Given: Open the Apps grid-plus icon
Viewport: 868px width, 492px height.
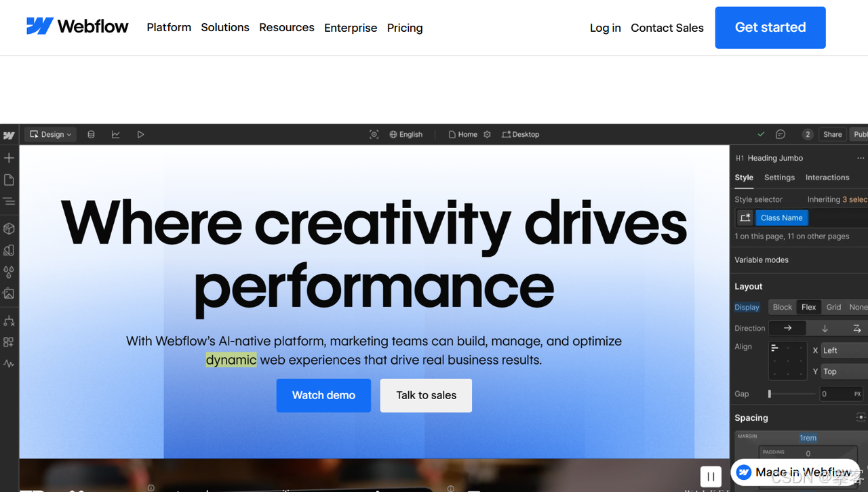Looking at the screenshot, I should point(9,342).
